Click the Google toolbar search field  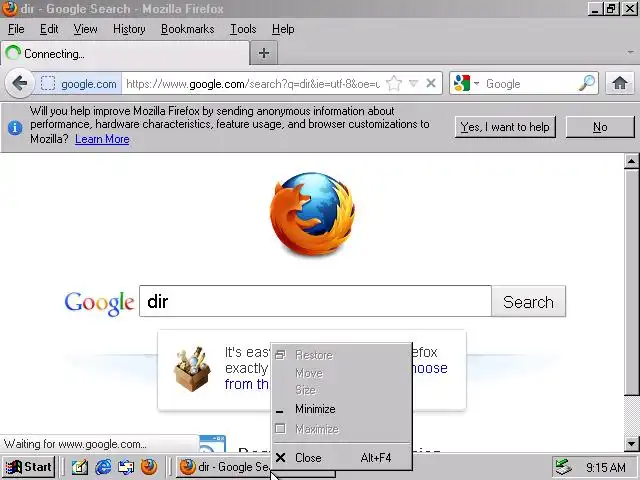[x=531, y=84]
